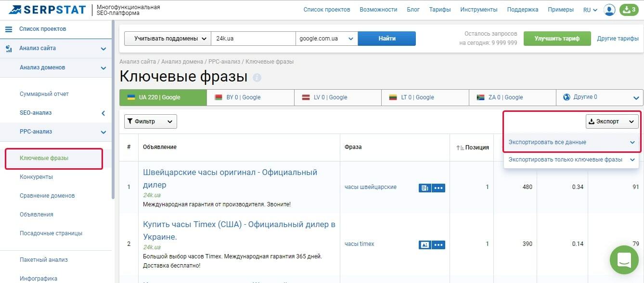Open Возможности in the top navigation
This screenshot has width=644, height=283.
click(378, 10)
